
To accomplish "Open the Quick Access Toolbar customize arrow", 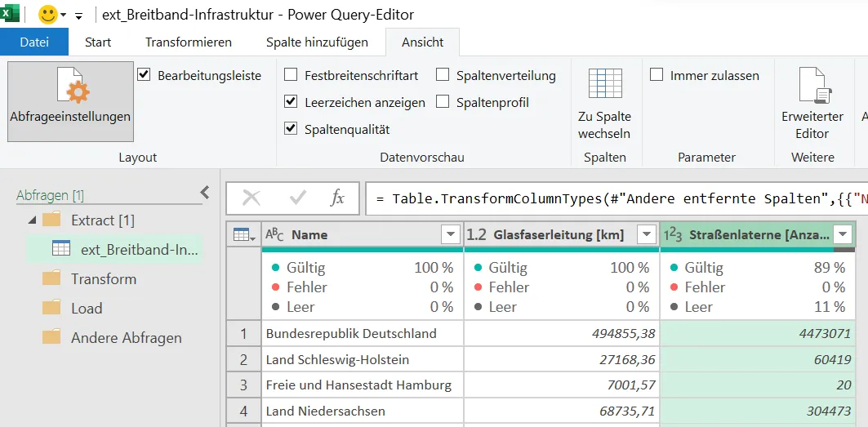I will click(x=78, y=16).
